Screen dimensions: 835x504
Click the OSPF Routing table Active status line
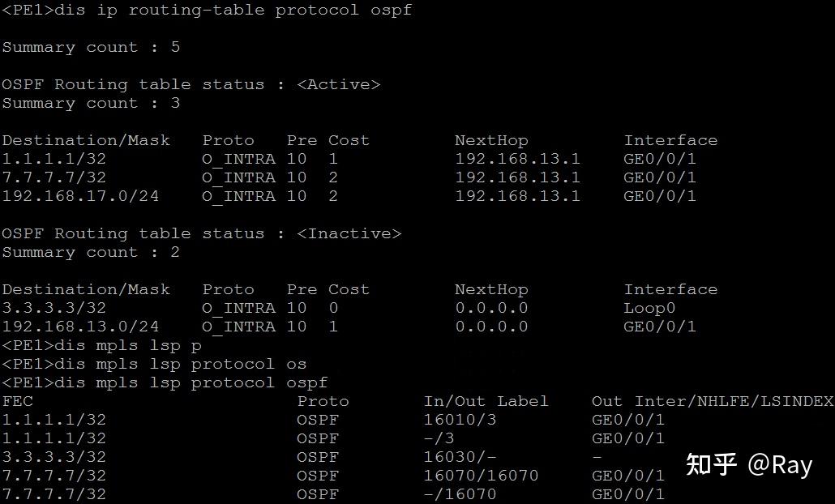[192, 83]
